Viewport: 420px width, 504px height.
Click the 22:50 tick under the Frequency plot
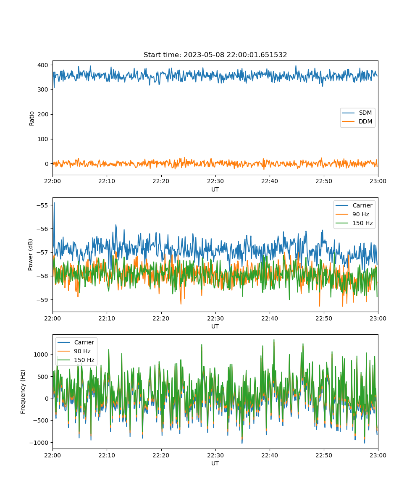click(x=324, y=455)
